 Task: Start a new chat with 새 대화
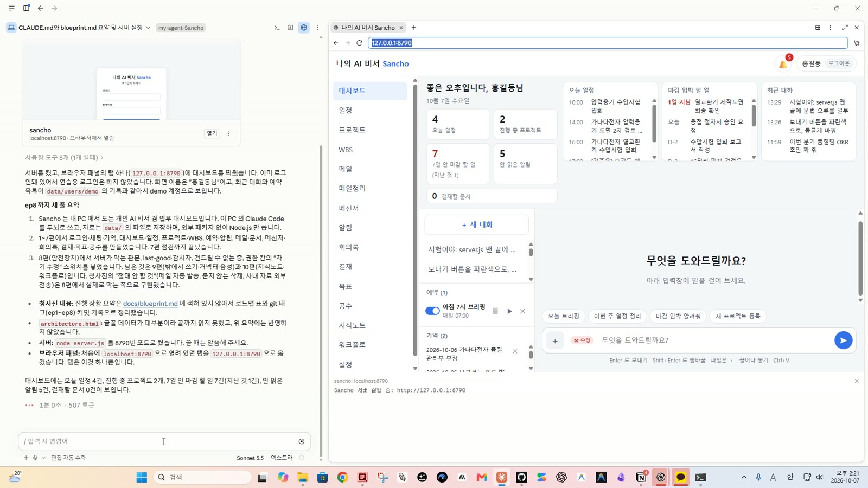coord(477,224)
